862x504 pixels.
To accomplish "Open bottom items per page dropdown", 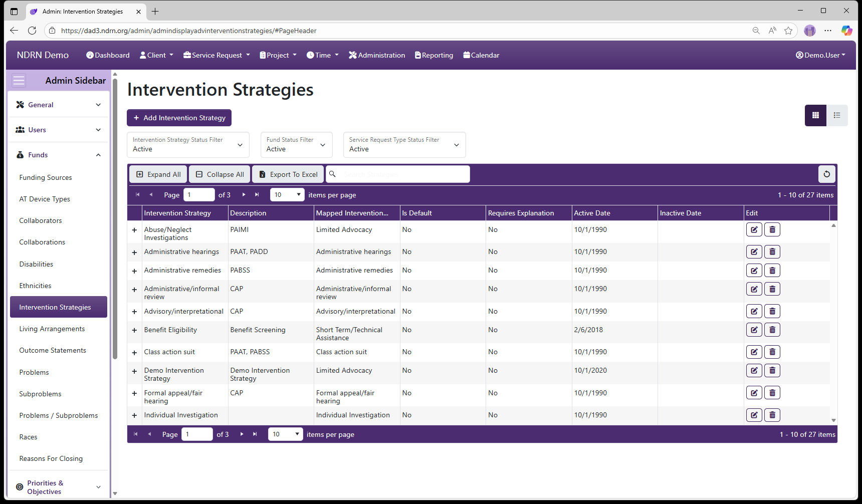I will pos(286,434).
